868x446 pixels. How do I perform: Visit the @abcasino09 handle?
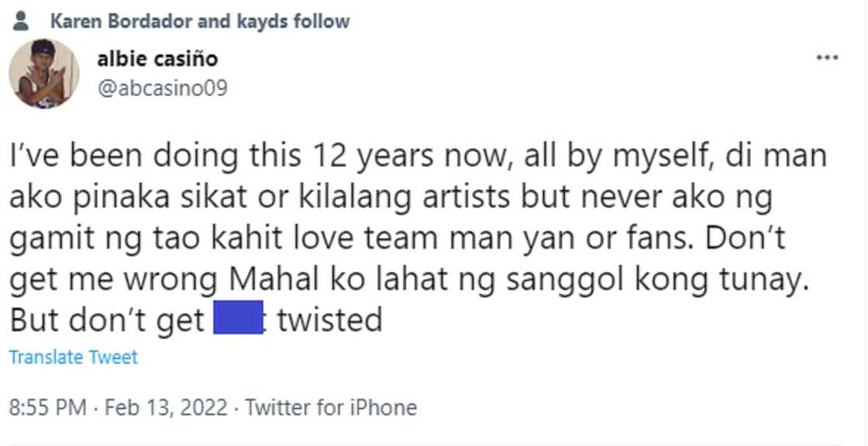162,88
